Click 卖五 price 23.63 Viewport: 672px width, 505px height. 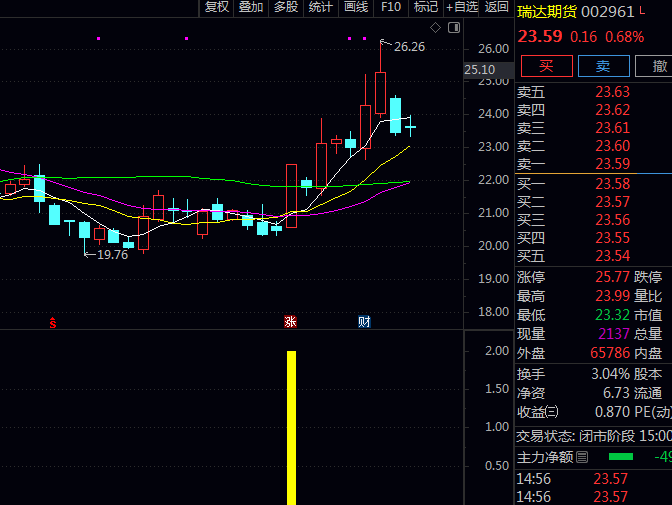click(x=612, y=92)
